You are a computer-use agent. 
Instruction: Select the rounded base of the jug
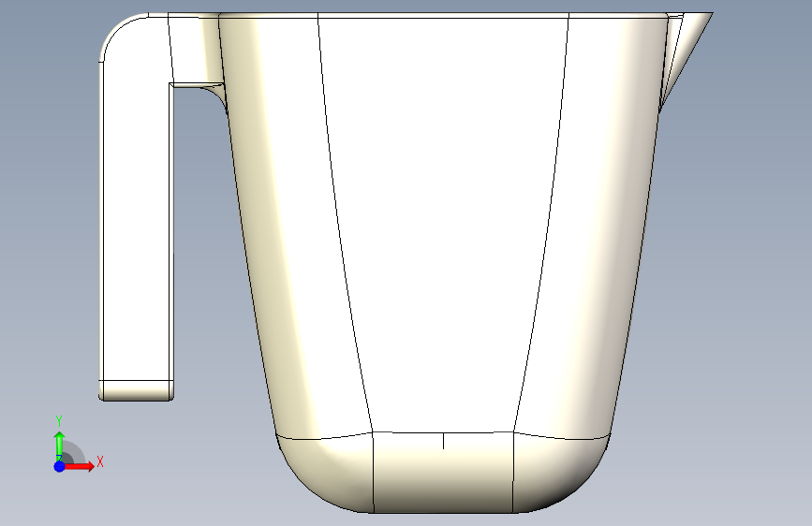point(443,474)
